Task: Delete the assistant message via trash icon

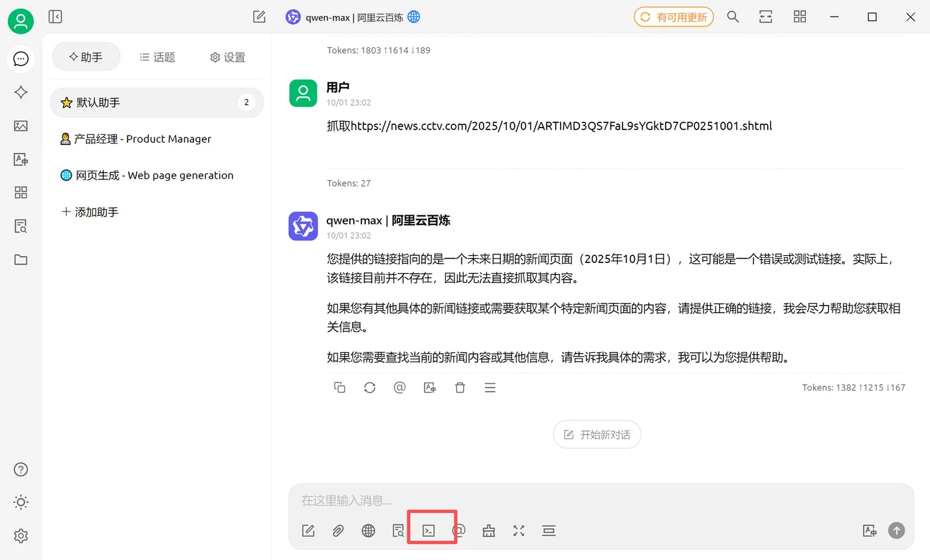Action: pos(460,387)
